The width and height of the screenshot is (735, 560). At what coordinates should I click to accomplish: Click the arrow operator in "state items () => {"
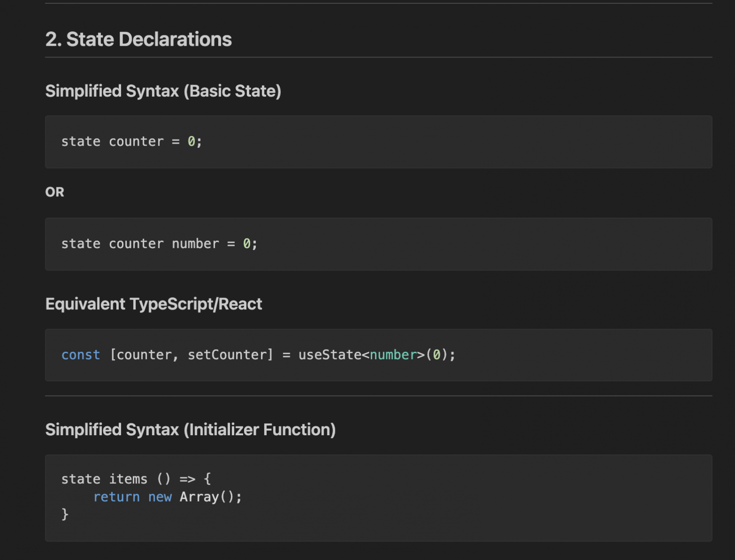pos(188,479)
